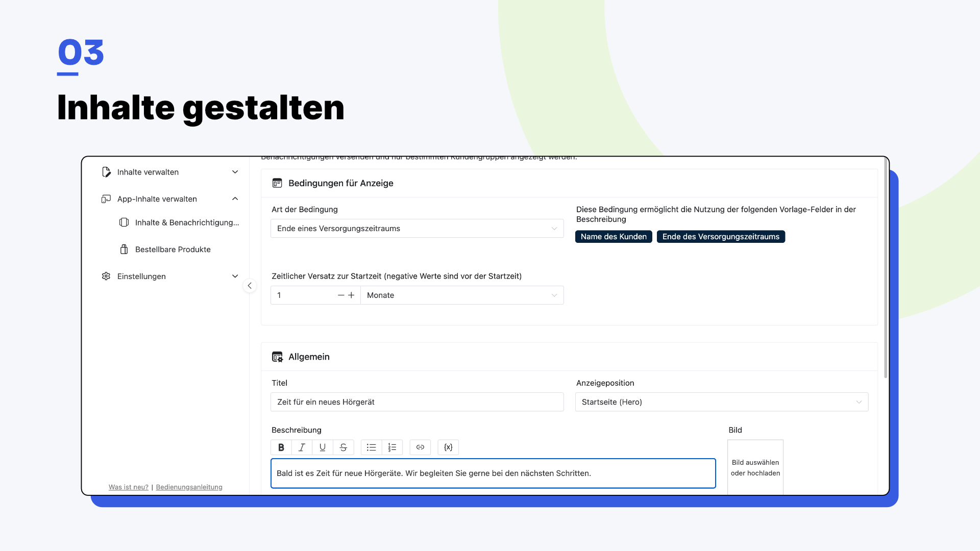Screen dimensions: 980x551
Task: Insert the Ende des Versorgungszeitraums template field
Action: [x=721, y=237]
